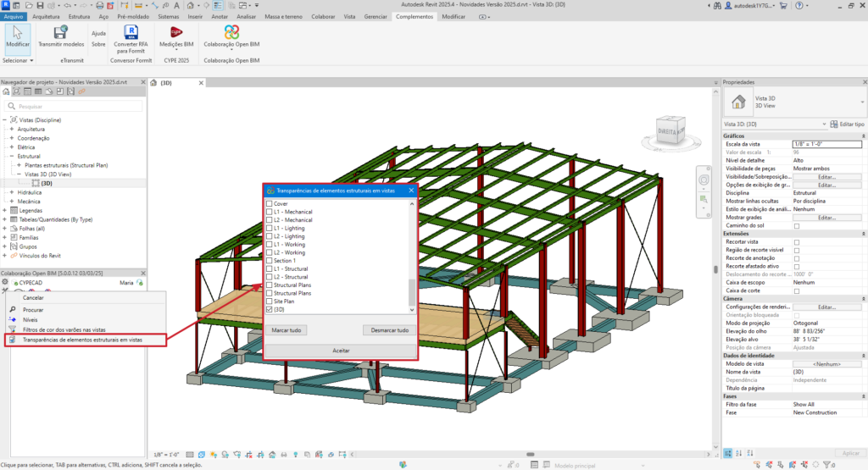Open Medições BIM CYPE tool
Image resolution: width=868 pixels, height=470 pixels.
pos(176,37)
